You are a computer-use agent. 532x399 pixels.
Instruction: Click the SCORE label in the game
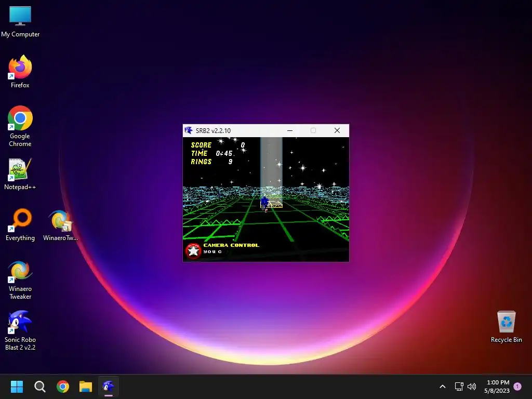point(201,145)
